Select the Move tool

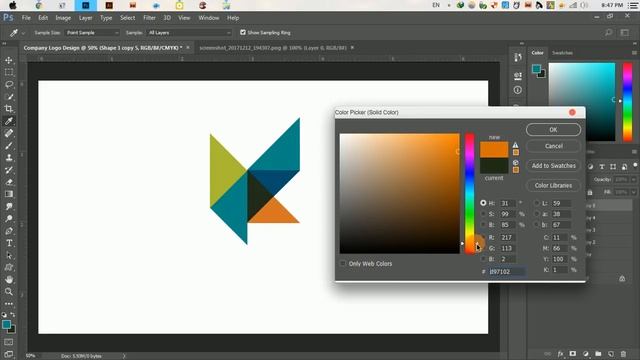(x=9, y=60)
